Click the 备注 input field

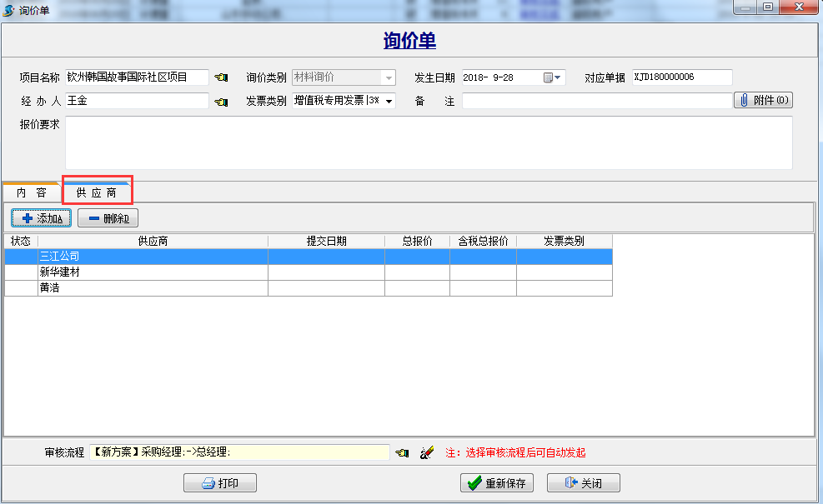[596, 101]
